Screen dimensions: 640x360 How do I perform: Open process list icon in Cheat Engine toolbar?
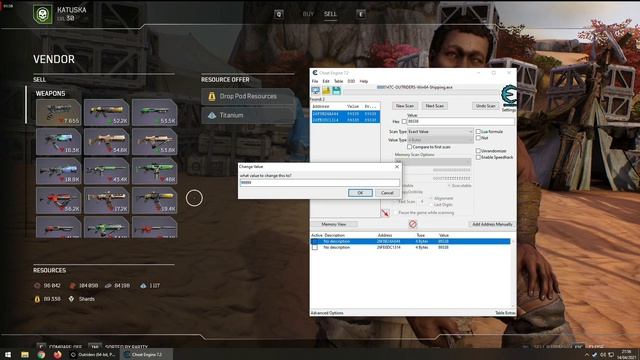[x=316, y=91]
